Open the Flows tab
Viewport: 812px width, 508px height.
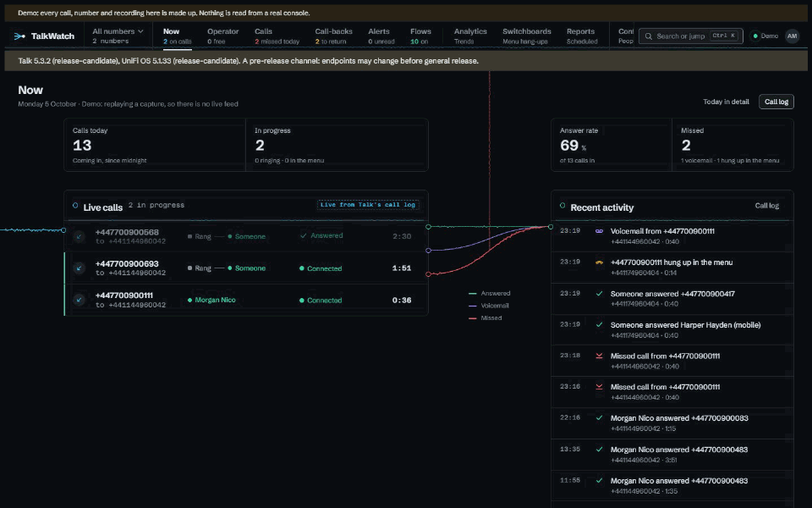click(x=420, y=36)
